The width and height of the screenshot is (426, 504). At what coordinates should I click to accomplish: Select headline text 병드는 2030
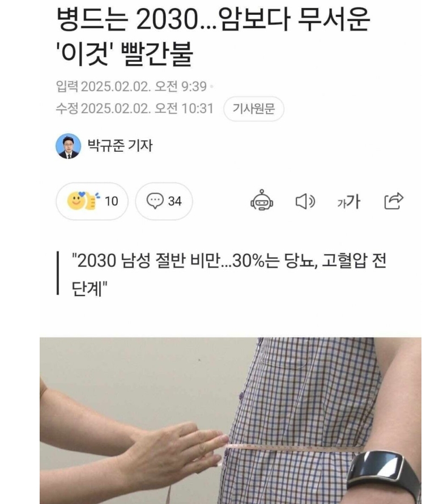pos(127,19)
